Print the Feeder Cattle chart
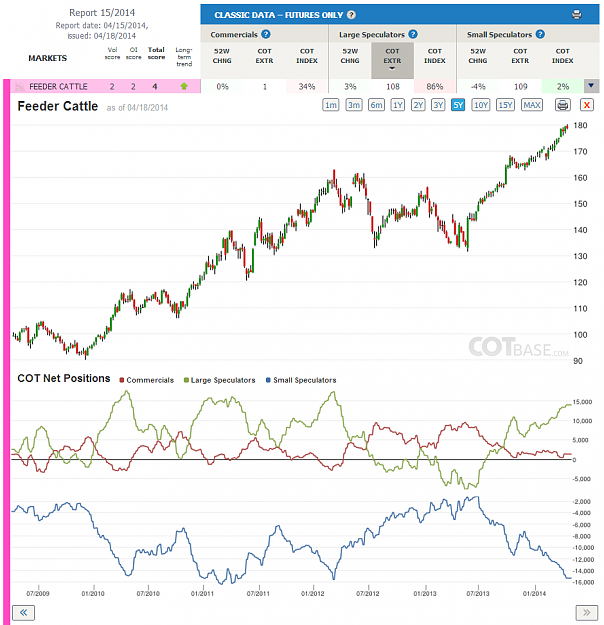Screen dimensions: 604x625 point(563,105)
